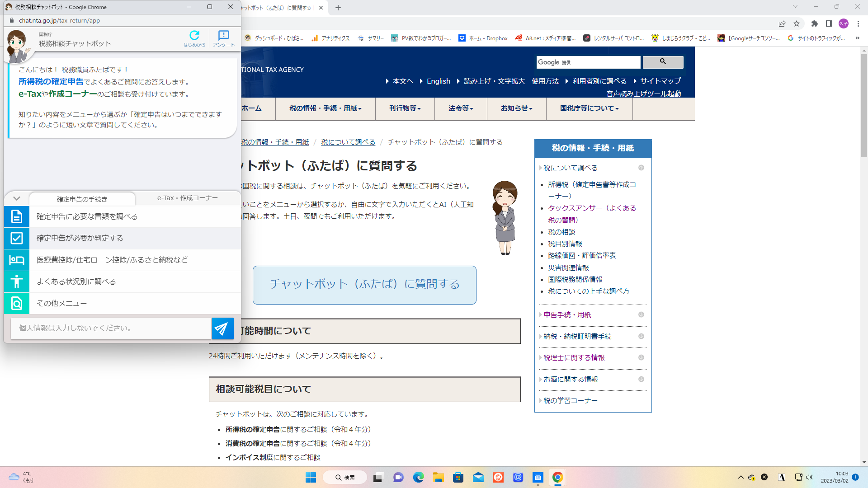Send message with paper plane button
This screenshot has width=868, height=488.
click(222, 328)
